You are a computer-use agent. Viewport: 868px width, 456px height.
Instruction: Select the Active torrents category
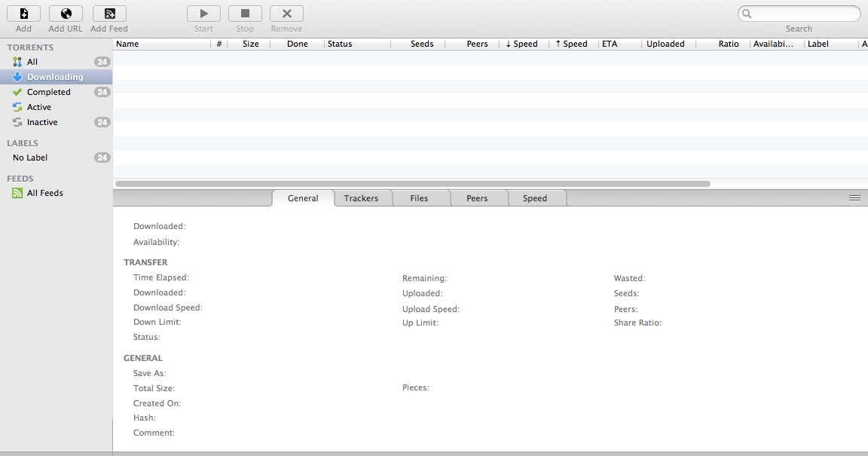coord(56,107)
